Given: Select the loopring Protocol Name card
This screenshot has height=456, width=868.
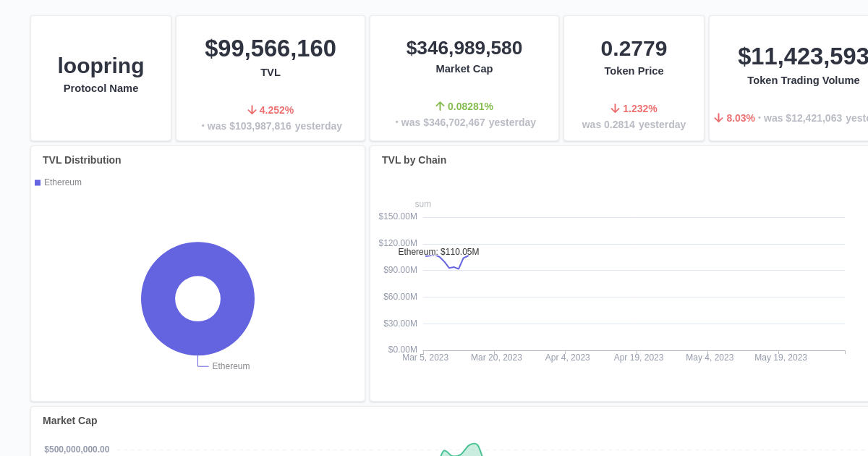Looking at the screenshot, I should tap(101, 77).
